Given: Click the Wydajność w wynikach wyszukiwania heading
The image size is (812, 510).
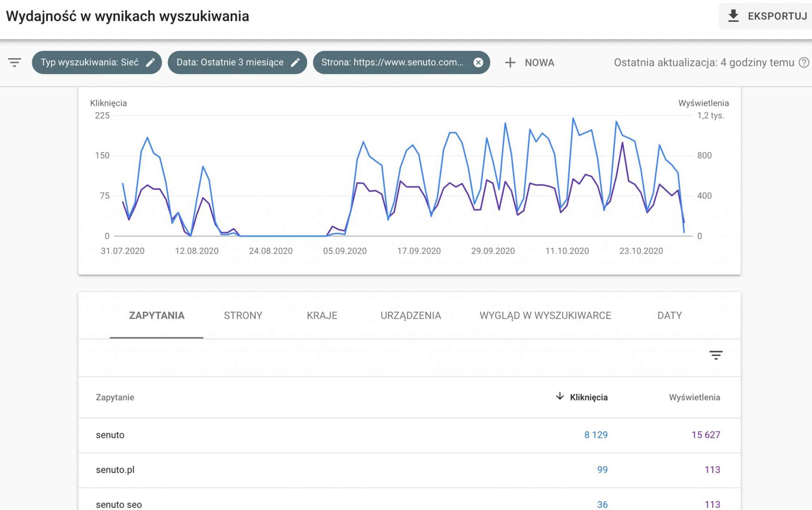Looking at the screenshot, I should click(x=128, y=16).
